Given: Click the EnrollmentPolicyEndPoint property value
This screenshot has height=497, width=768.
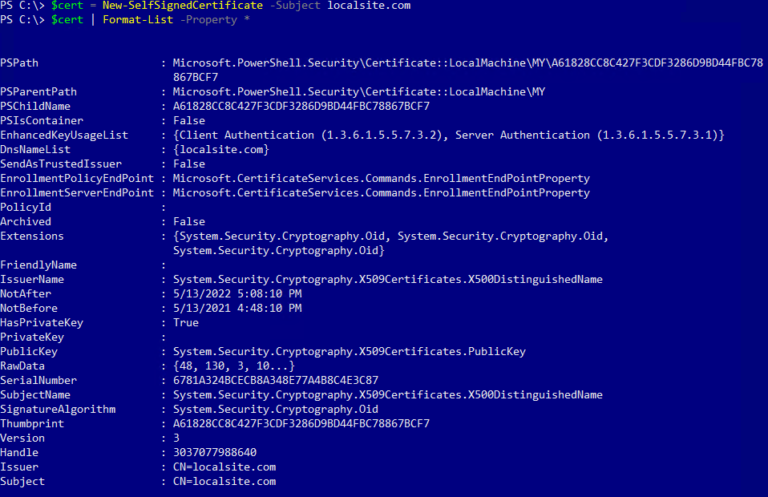Looking at the screenshot, I should pyautogui.click(x=381, y=179).
